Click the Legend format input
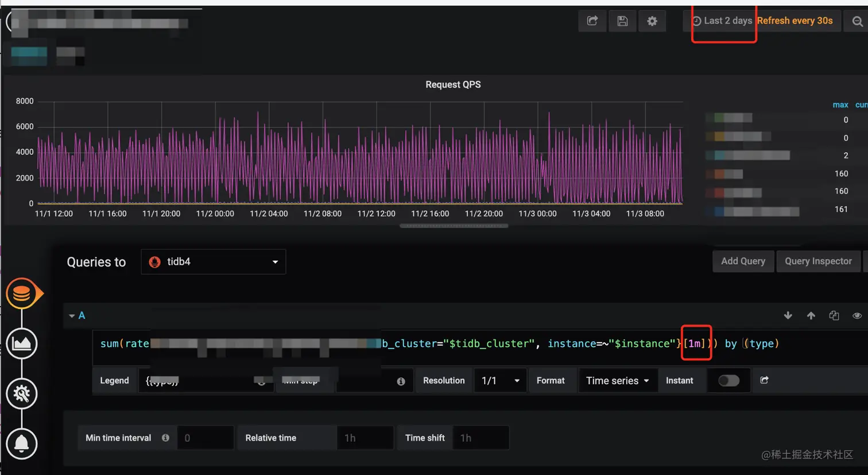Screen dimensions: 868x475 click(207, 381)
